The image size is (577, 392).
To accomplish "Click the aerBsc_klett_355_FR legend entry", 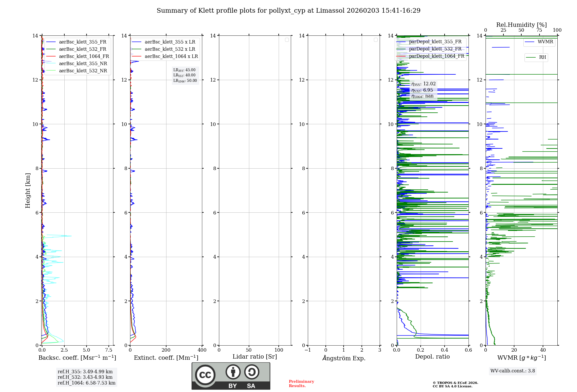I will coord(83,42).
